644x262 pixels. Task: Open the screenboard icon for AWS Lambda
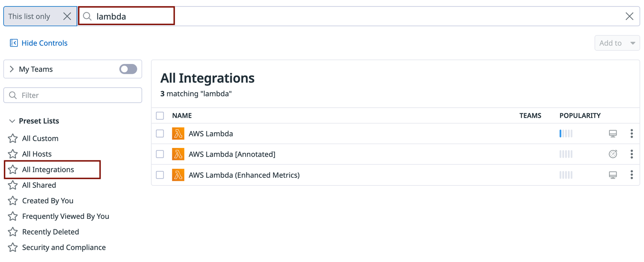(613, 133)
